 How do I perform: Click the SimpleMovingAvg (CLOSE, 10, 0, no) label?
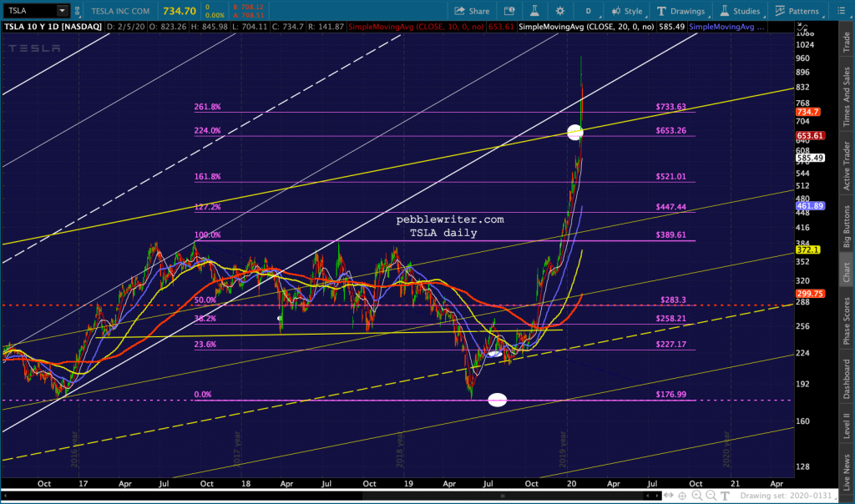tap(416, 26)
